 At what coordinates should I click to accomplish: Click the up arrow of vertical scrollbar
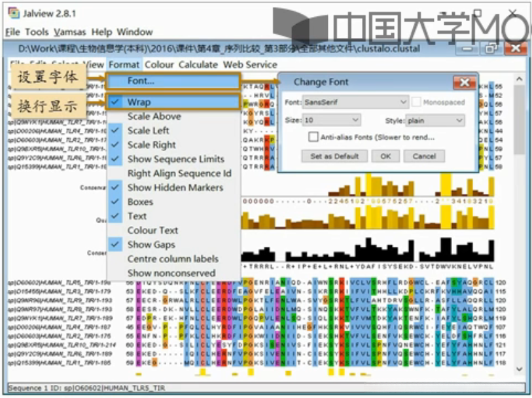tap(519, 79)
